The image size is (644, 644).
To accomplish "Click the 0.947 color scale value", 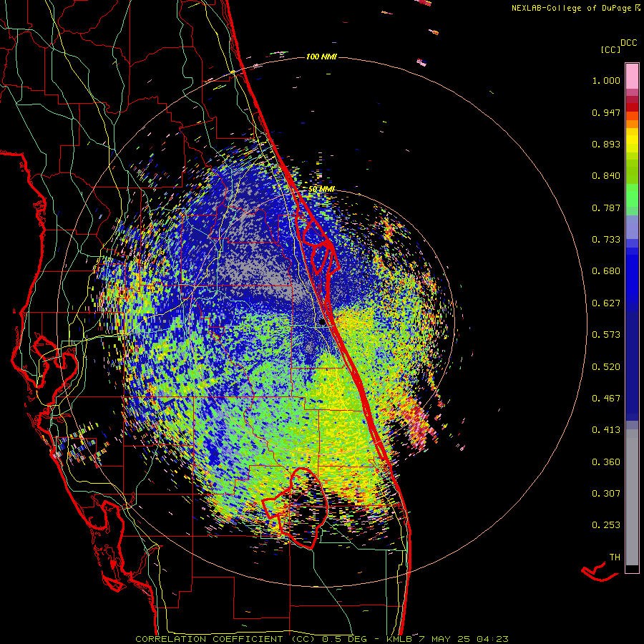I will [x=606, y=112].
